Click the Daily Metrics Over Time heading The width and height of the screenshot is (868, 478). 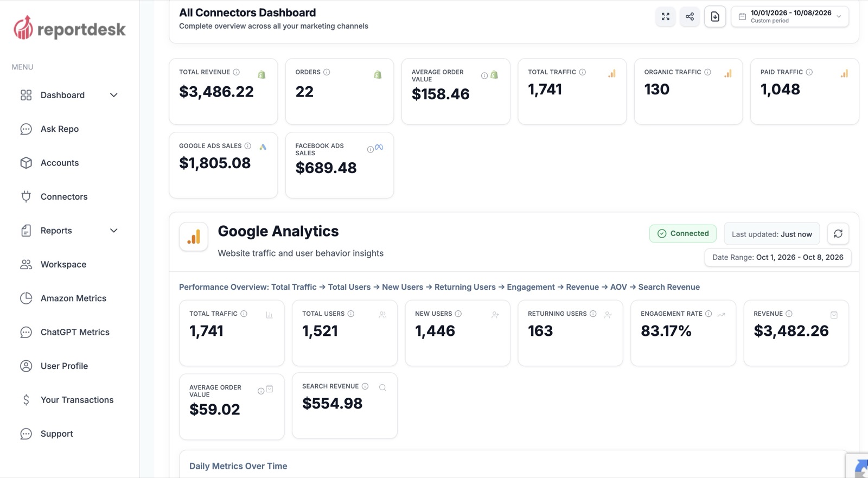tap(238, 466)
